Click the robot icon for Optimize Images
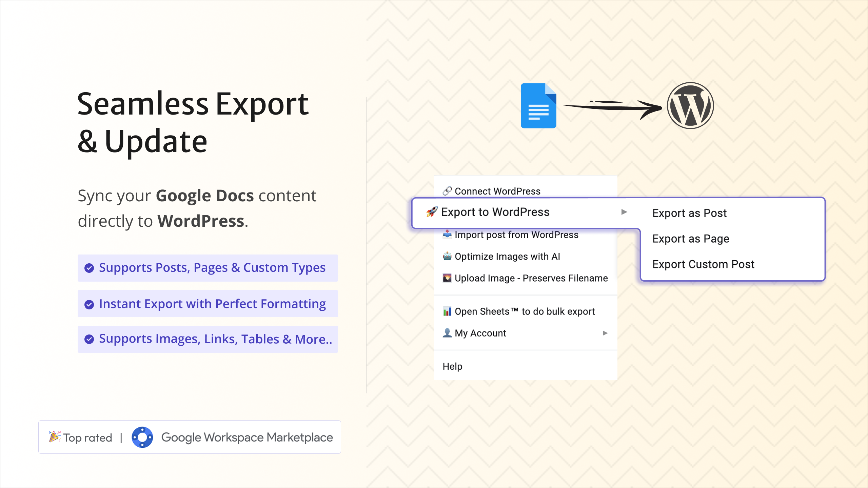The height and width of the screenshot is (488, 868). [x=447, y=256]
